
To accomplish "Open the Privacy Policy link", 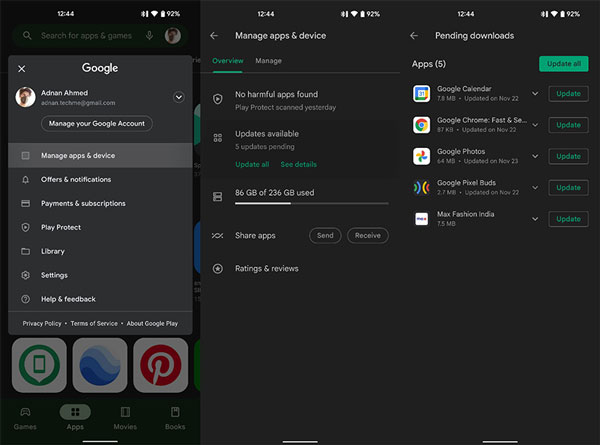I will 42,324.
